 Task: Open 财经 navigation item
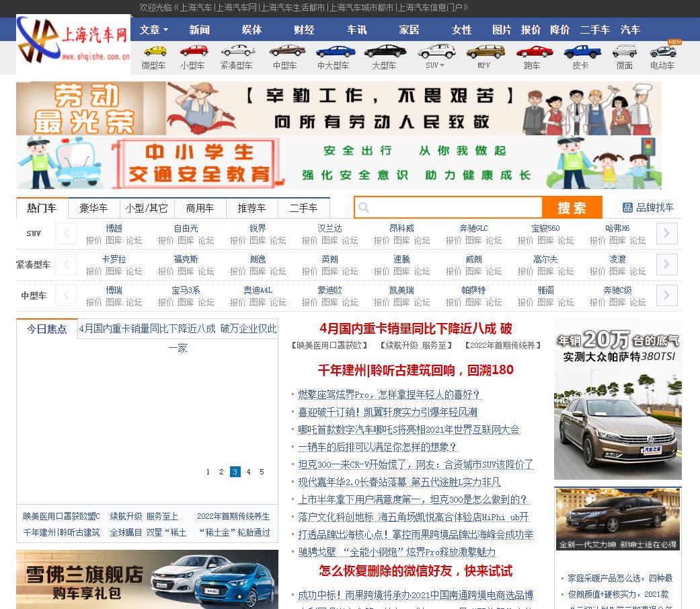click(304, 30)
